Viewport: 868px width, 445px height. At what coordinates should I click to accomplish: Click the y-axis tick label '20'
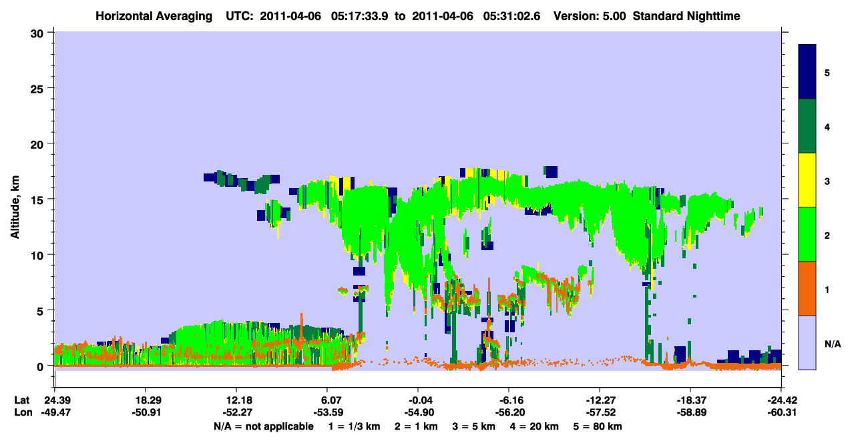pyautogui.click(x=39, y=143)
